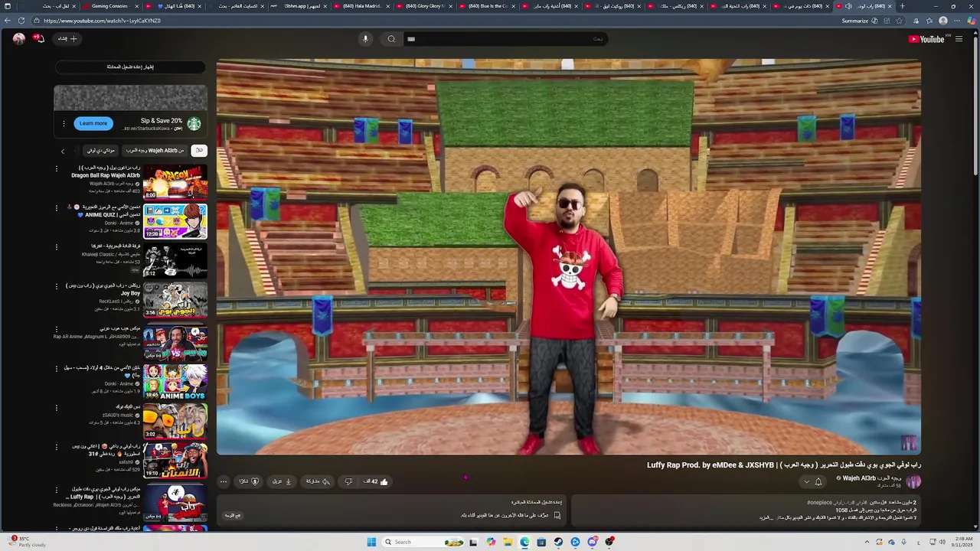980x551 pixels.
Task: Click the YouTube logo
Action: click(926, 39)
